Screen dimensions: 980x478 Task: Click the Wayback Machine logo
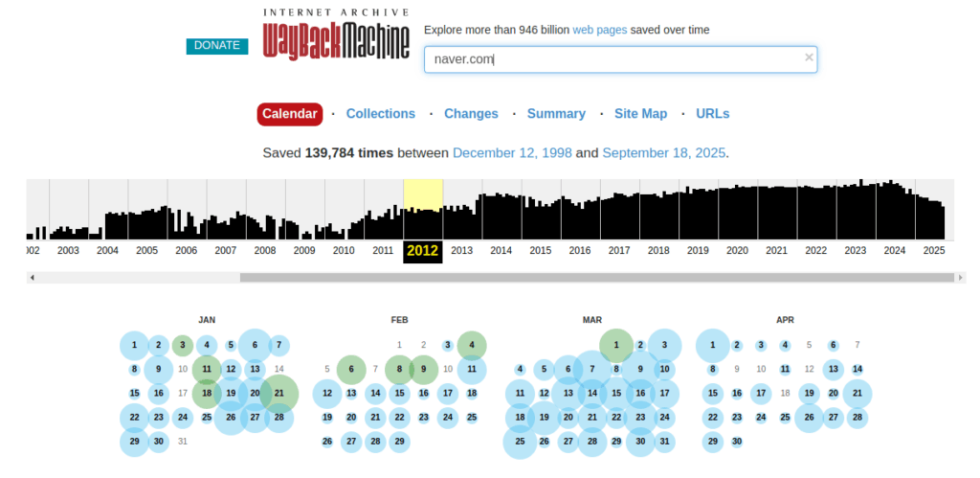336,36
